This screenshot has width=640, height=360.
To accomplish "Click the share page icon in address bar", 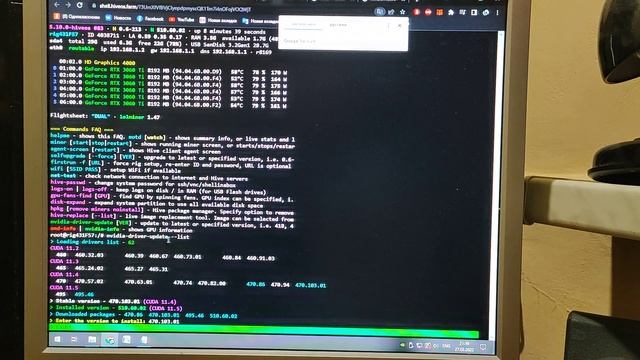I will click(391, 12).
